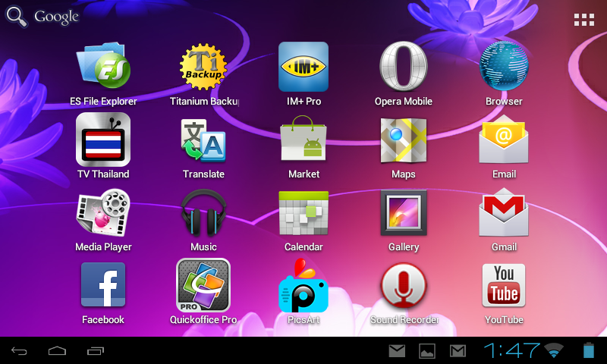
Task: Open Facebook app
Action: (x=103, y=284)
